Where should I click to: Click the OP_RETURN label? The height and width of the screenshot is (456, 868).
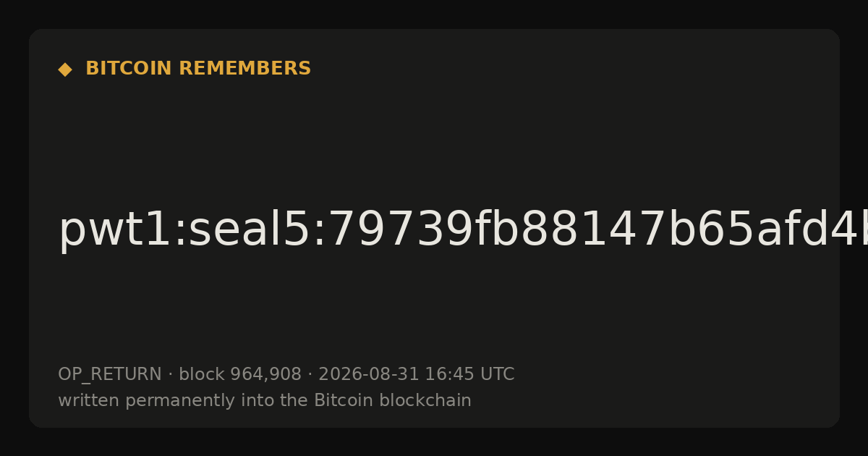click(x=110, y=375)
